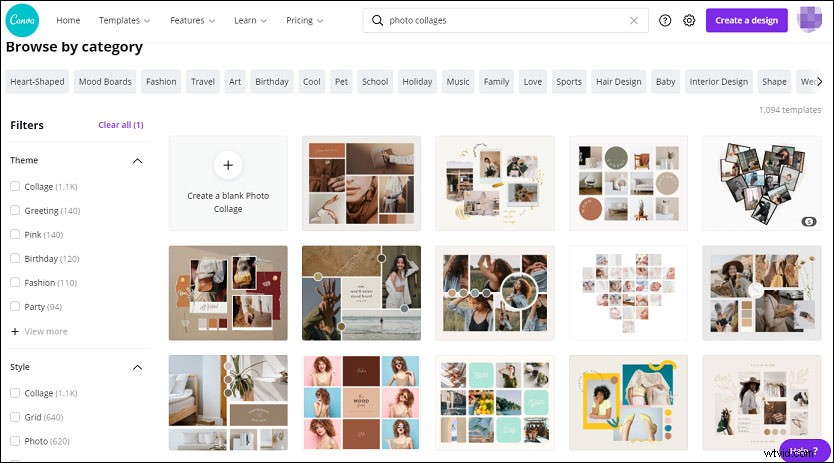Image resolution: width=834 pixels, height=463 pixels.
Task: Click inside the photo collages search field
Action: click(x=505, y=20)
